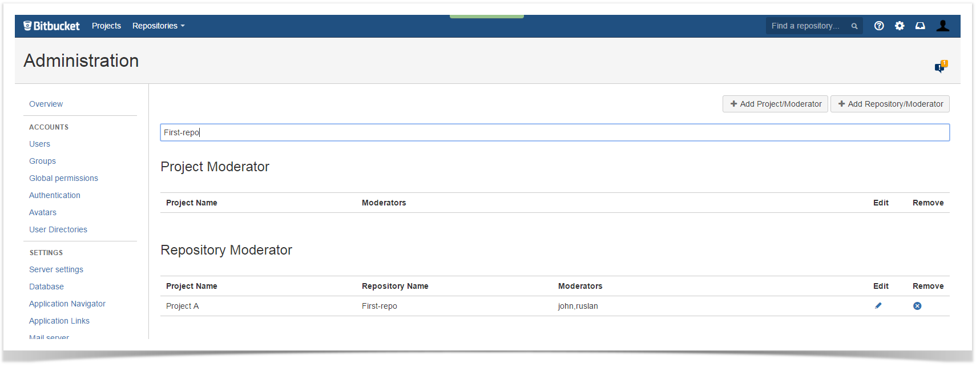Click the search magnifier icon
This screenshot has height=367, width=980.
tap(854, 26)
